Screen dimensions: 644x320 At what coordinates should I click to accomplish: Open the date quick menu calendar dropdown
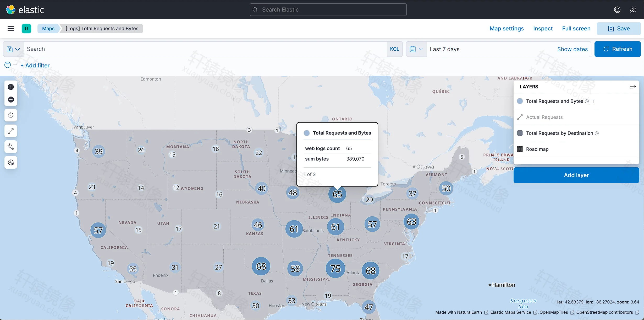[416, 49]
